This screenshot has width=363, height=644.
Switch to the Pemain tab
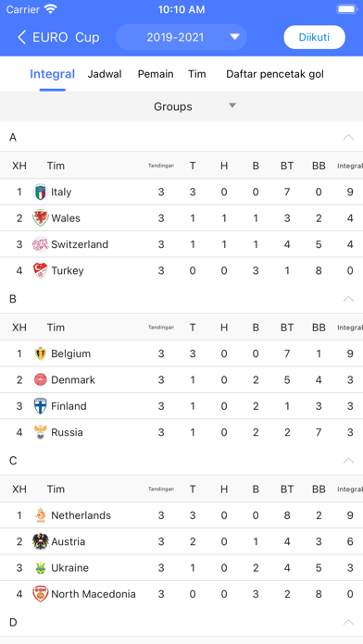(x=156, y=74)
